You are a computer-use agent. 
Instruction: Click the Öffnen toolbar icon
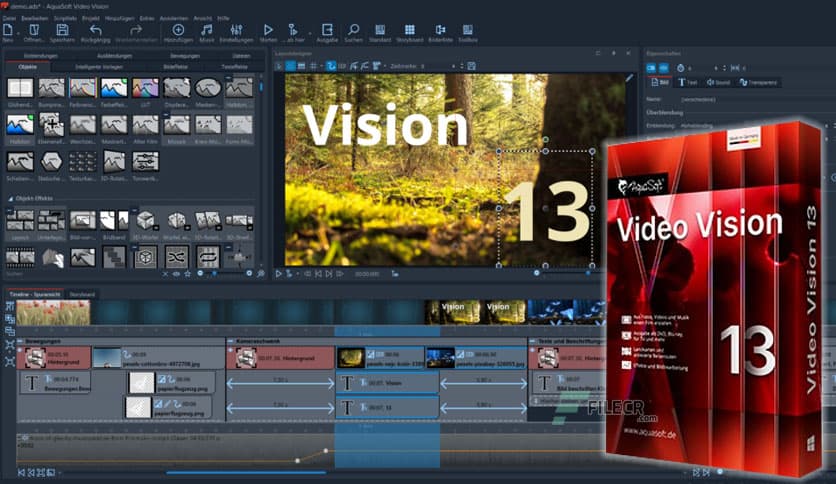[34, 32]
